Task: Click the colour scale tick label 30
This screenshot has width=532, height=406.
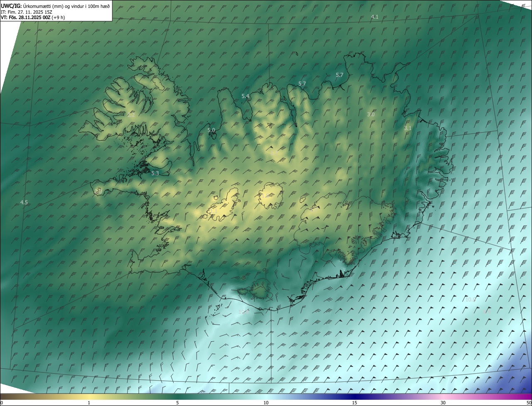Action: click(x=443, y=403)
